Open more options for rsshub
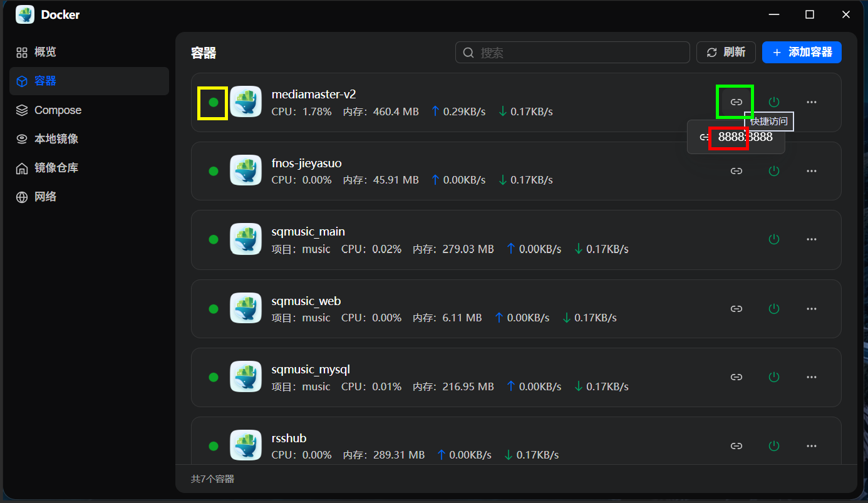This screenshot has height=503, width=868. (x=812, y=446)
